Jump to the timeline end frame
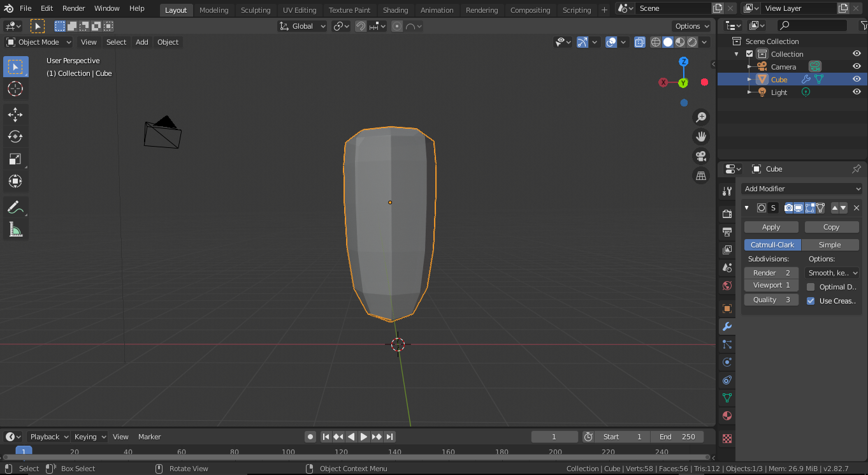 389,437
